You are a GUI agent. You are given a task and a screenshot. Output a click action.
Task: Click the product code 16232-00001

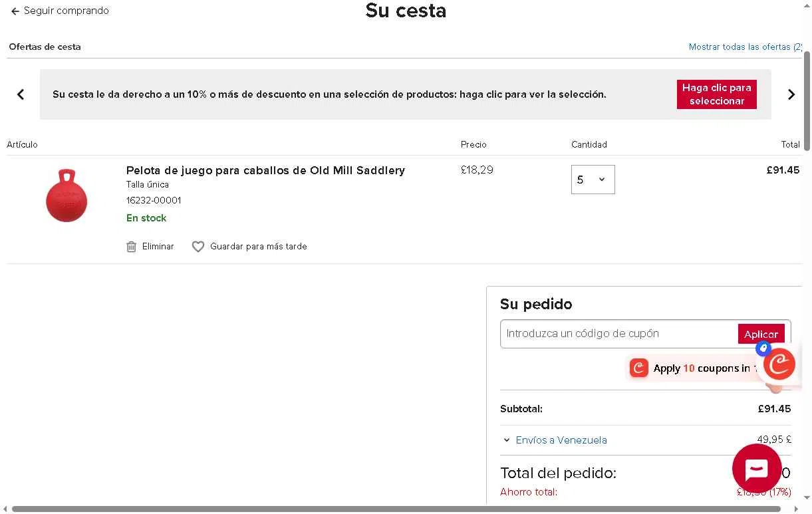[154, 200]
